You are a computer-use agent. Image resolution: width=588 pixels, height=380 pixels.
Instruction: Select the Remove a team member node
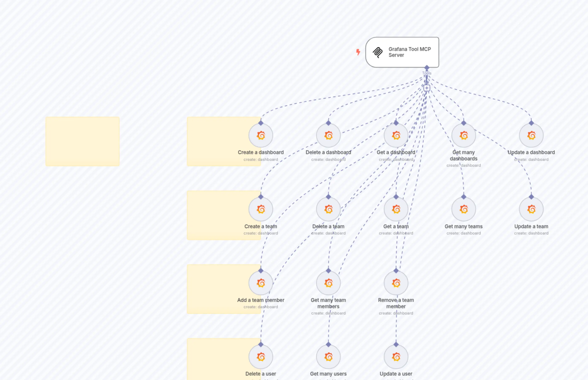click(x=396, y=283)
